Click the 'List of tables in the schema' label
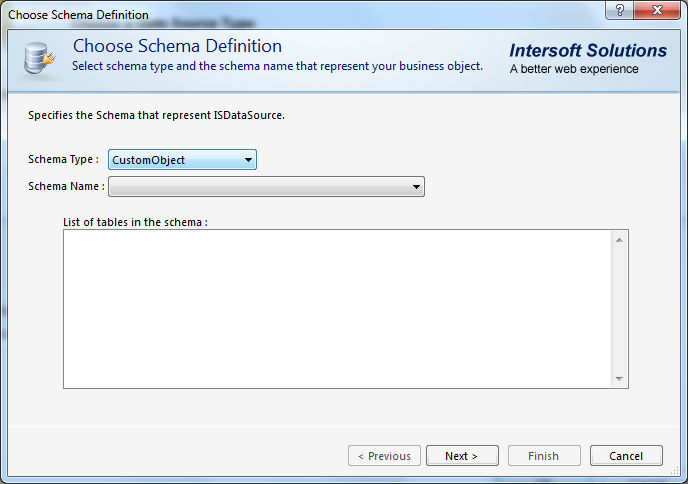688x484 pixels. pyautogui.click(x=135, y=222)
